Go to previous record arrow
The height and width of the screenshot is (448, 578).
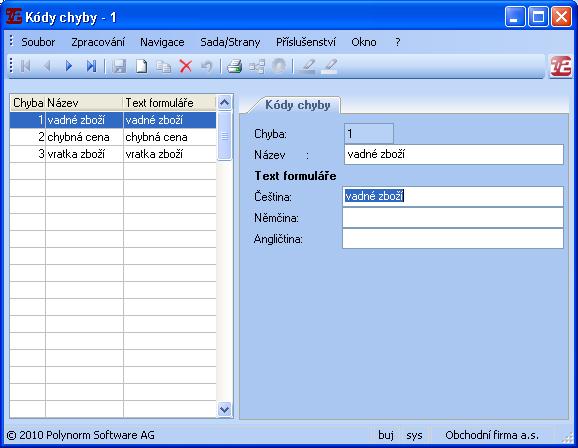[x=47, y=66]
